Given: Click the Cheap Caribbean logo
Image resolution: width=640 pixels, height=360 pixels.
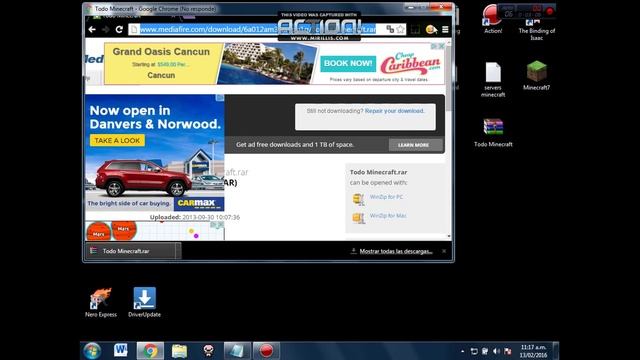Looking at the screenshot, I should tap(410, 63).
